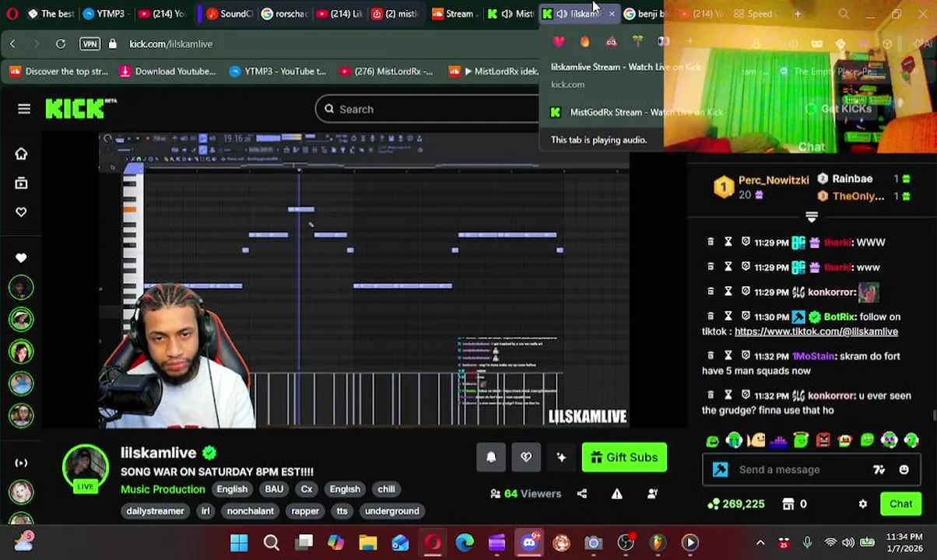Screen dimensions: 937x560
Task: Expand the sidebar live-channel toggle
Action: tap(21, 463)
